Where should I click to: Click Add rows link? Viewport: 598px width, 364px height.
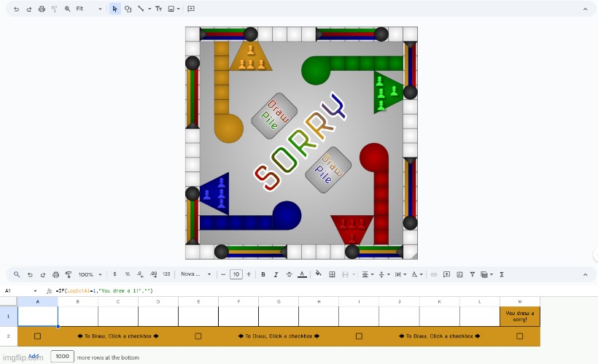click(34, 356)
